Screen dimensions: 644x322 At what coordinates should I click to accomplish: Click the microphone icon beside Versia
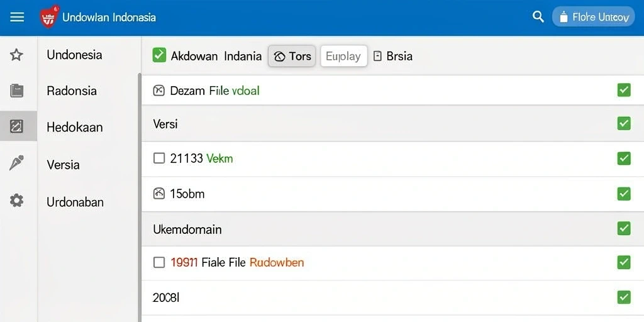pyautogui.click(x=16, y=163)
